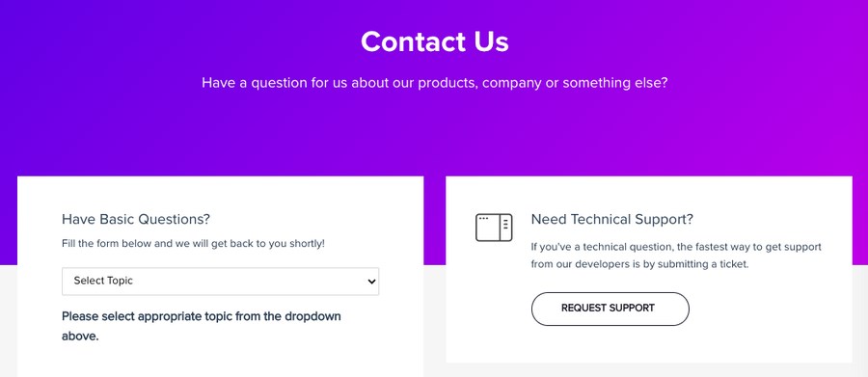Click the Contact Us page heading

coord(435,41)
